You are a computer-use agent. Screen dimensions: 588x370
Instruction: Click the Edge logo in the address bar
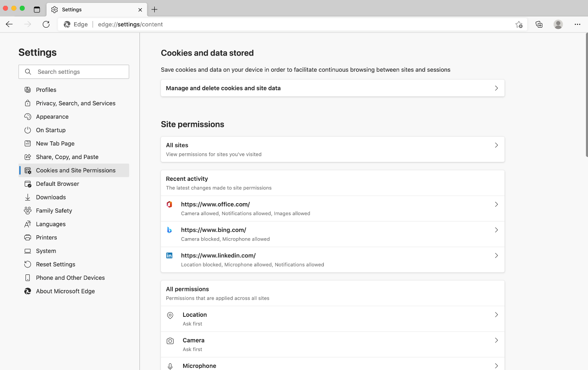point(66,24)
